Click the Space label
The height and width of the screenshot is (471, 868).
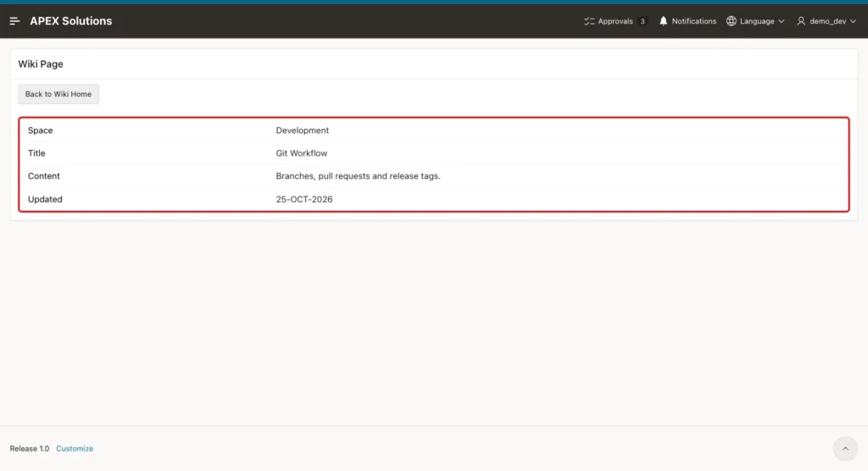pyautogui.click(x=41, y=130)
